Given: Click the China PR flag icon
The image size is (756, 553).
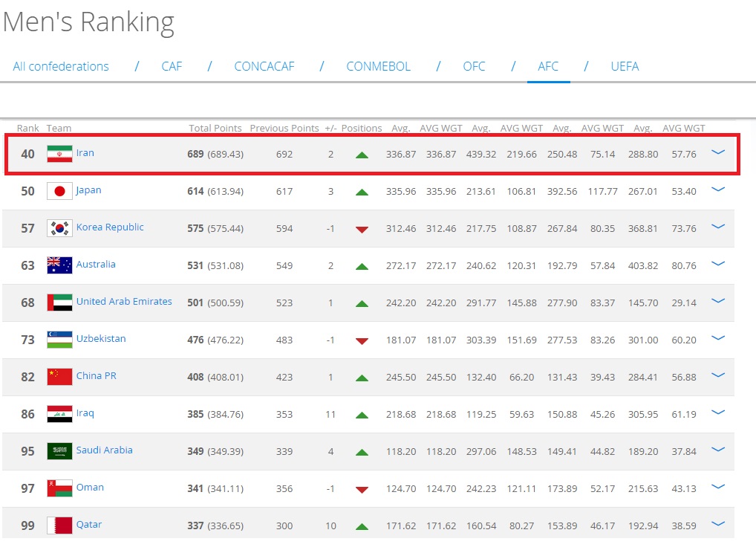Looking at the screenshot, I should [59, 377].
